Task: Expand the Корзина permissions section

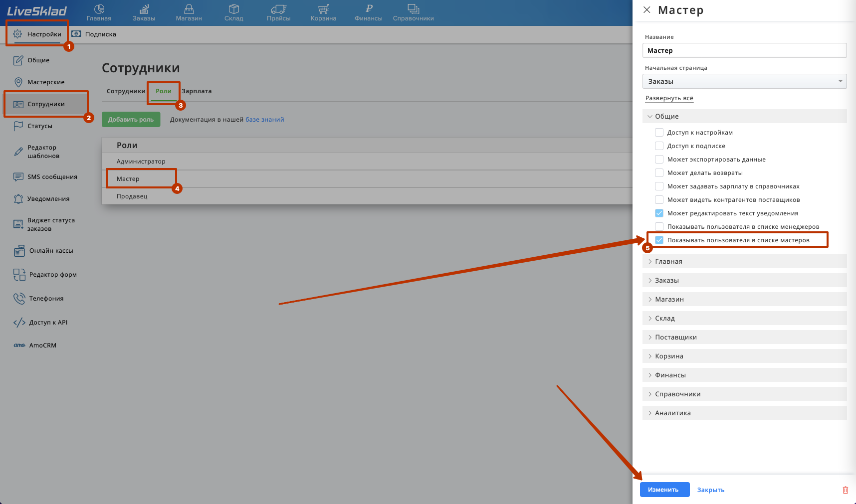Action: [x=744, y=356]
